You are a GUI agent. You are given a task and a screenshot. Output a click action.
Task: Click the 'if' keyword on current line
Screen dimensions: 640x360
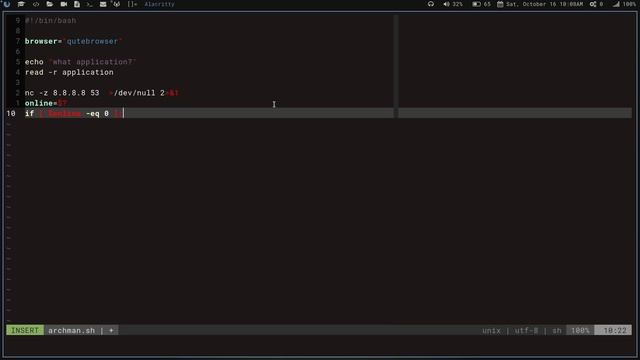point(29,113)
